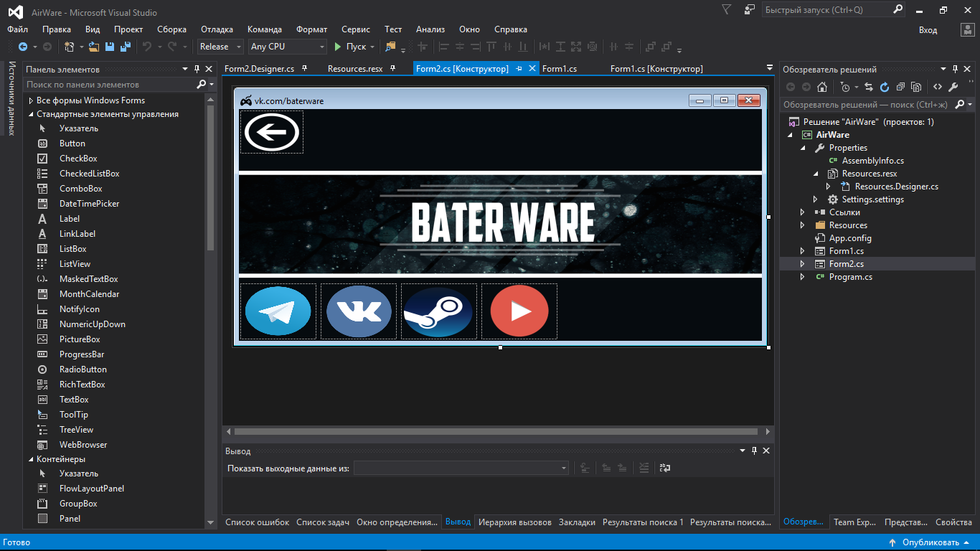Click Опубликовать in the status bar
Image resolution: width=980 pixels, height=551 pixels.
[x=930, y=542]
